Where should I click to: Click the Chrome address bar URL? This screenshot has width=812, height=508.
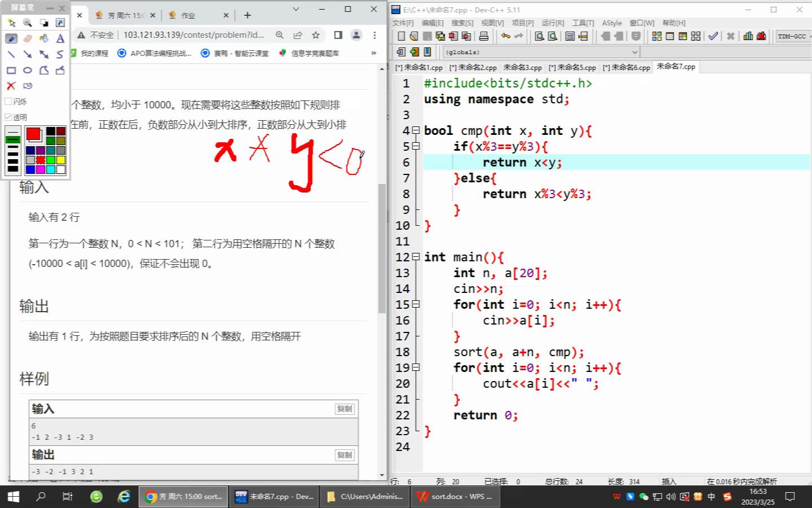click(x=193, y=35)
